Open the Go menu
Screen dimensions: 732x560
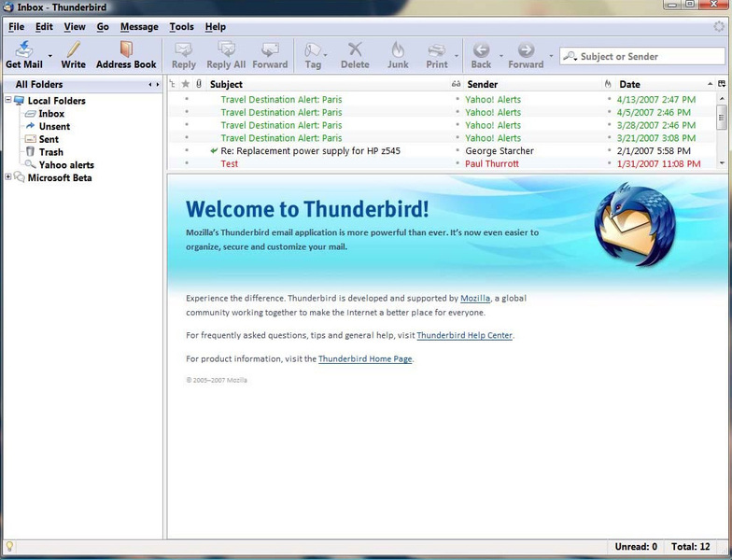[103, 26]
